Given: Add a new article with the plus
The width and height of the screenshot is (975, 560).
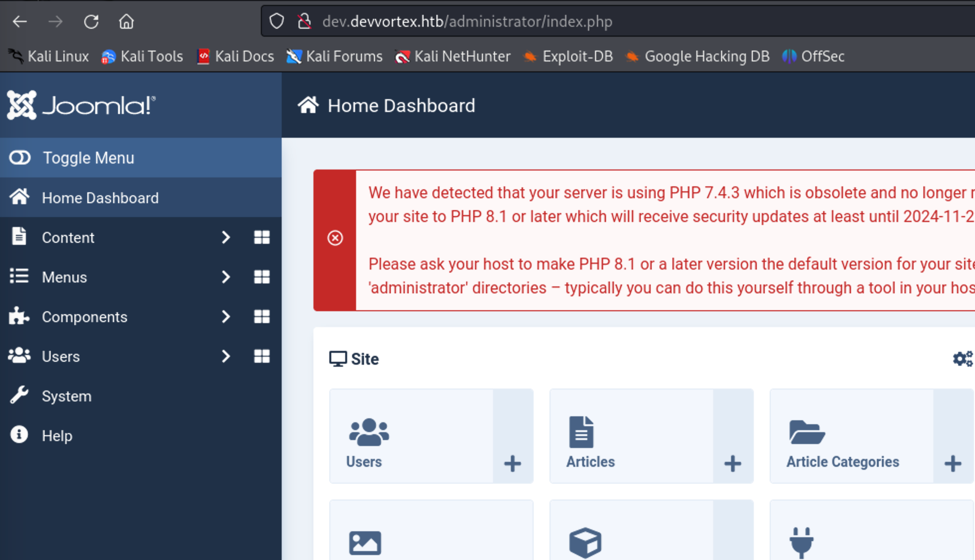Looking at the screenshot, I should (x=733, y=464).
